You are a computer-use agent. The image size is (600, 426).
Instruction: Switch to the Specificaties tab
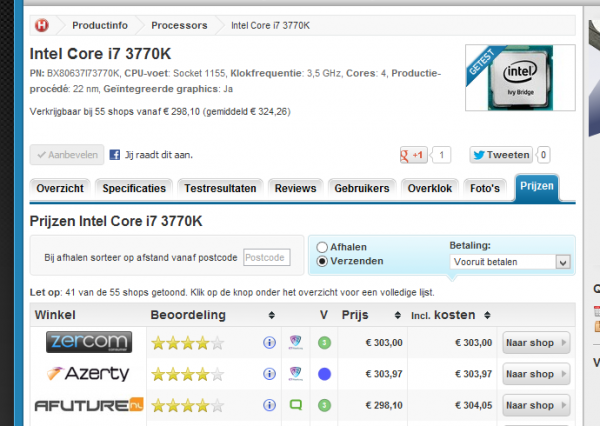click(134, 189)
